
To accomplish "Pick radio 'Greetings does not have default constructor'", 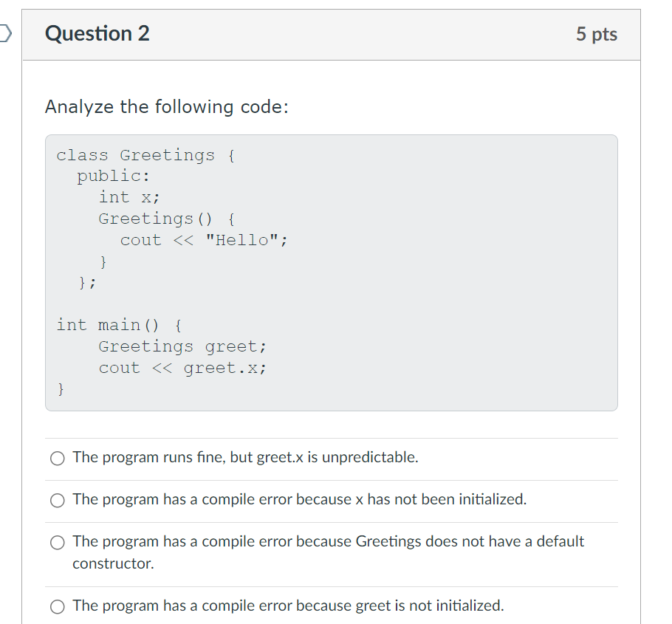I will point(58,543).
